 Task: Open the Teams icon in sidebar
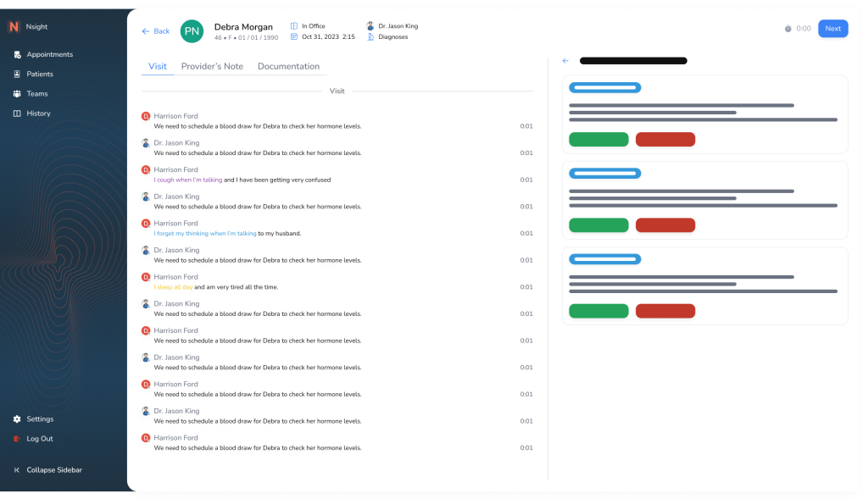[17, 94]
